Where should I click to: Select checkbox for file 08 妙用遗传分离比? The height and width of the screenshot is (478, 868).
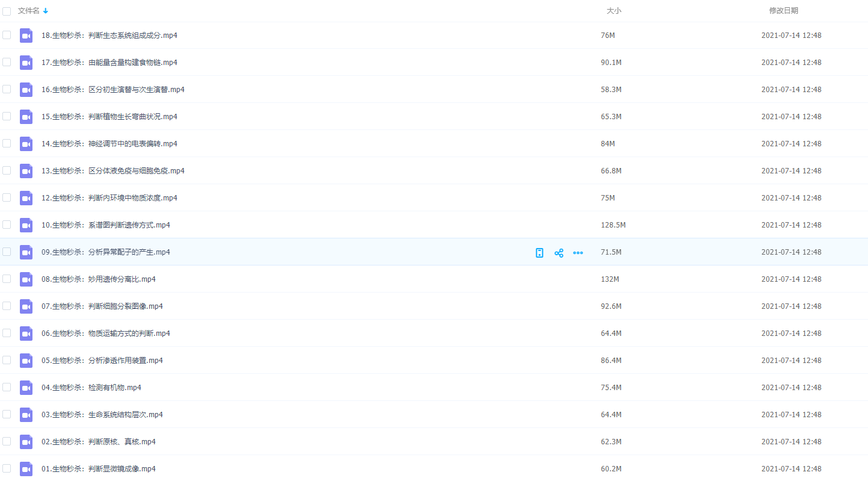[x=7, y=279]
